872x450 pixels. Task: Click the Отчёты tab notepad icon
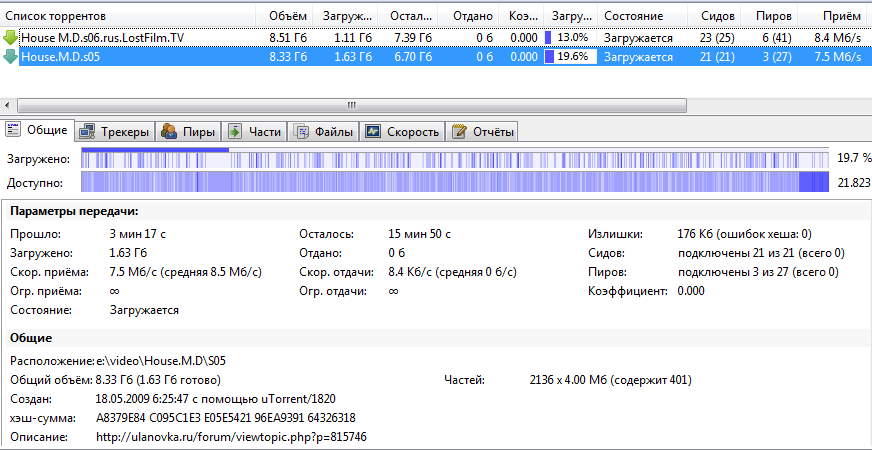click(459, 132)
